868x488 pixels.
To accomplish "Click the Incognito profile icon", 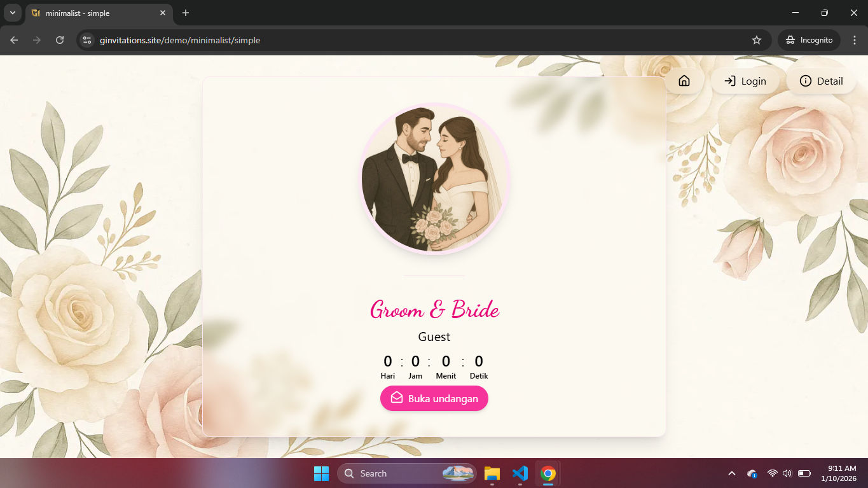I will click(x=790, y=39).
